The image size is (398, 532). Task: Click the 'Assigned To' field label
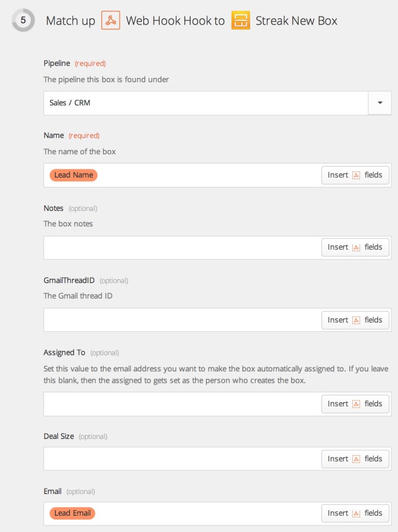click(64, 353)
